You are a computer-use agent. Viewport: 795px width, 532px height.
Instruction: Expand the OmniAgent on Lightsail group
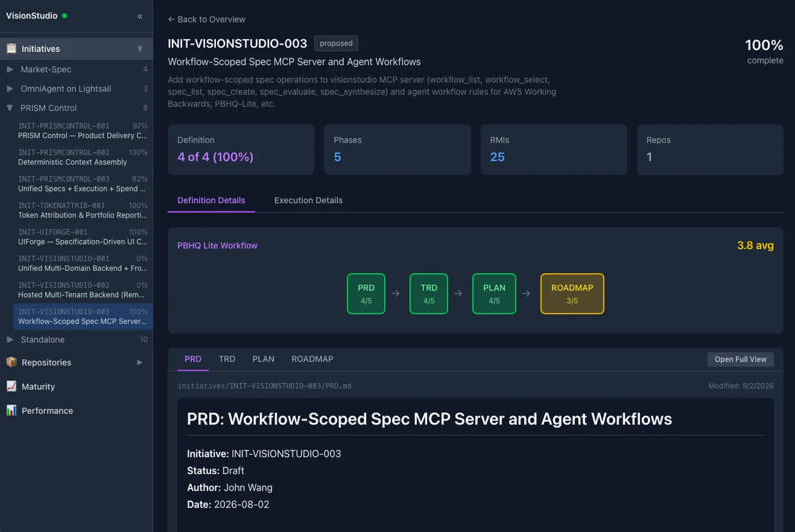[10, 89]
